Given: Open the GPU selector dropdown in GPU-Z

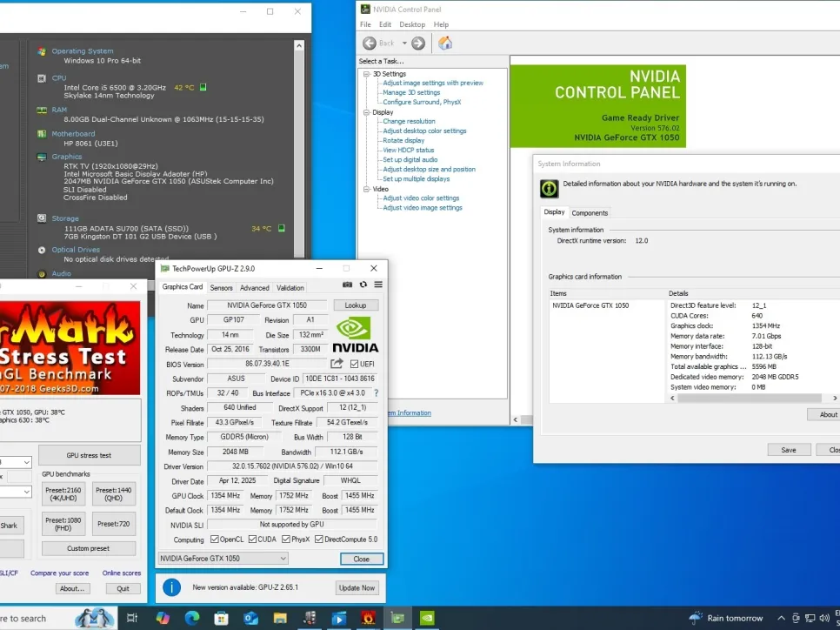Looking at the screenshot, I should coord(223,558).
